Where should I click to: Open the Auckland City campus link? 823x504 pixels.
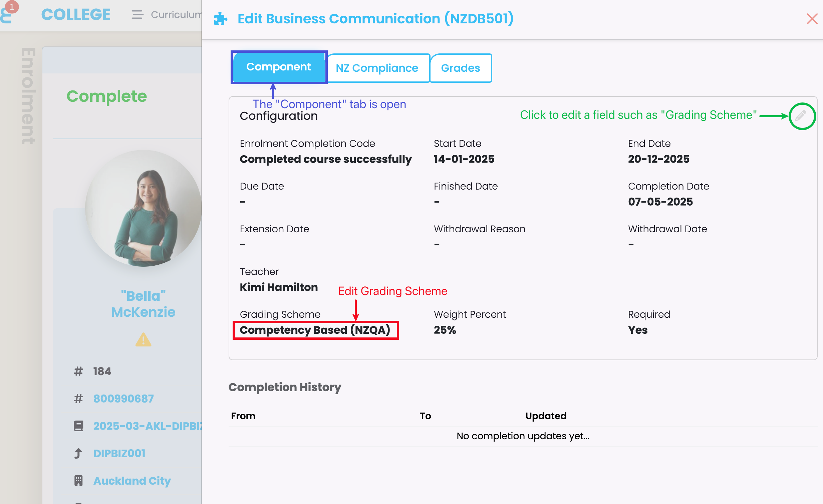pos(132,481)
